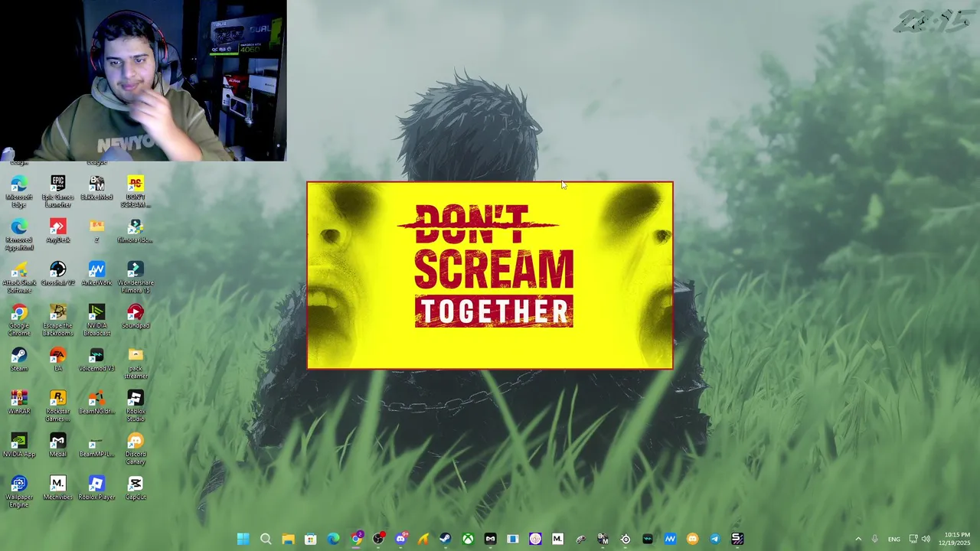Launch the Roblox Player desktop shortcut

click(96, 488)
